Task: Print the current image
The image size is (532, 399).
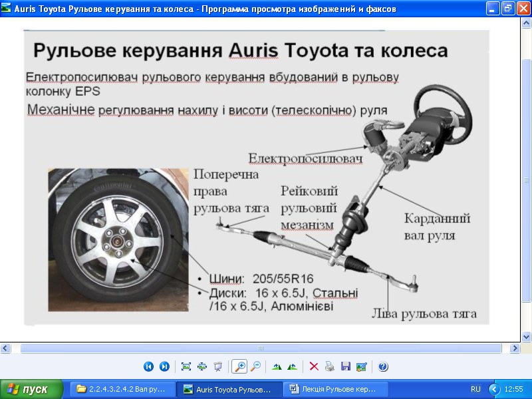Action: [329, 366]
